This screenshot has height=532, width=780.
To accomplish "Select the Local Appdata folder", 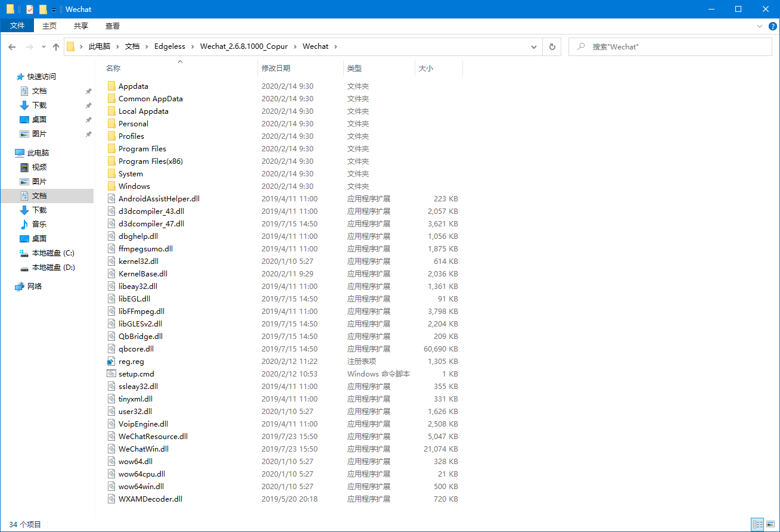I will click(x=144, y=111).
